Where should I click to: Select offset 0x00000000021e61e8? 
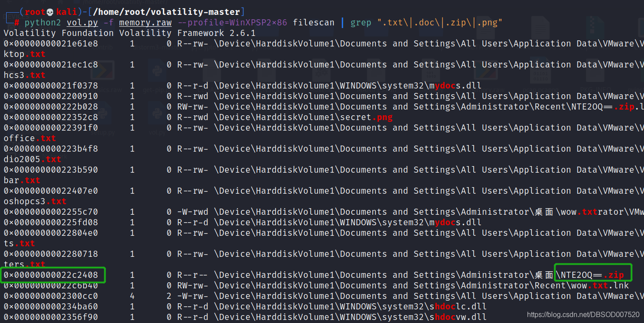coord(51,43)
